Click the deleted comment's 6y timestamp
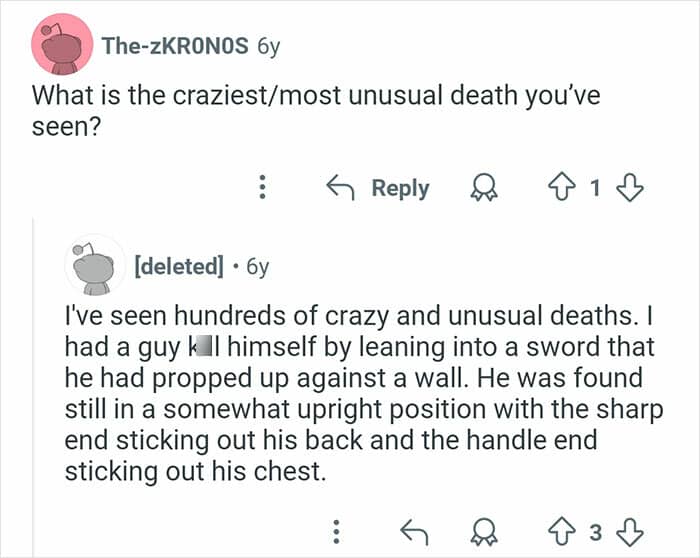The width and height of the screenshot is (700, 558). coord(257,266)
